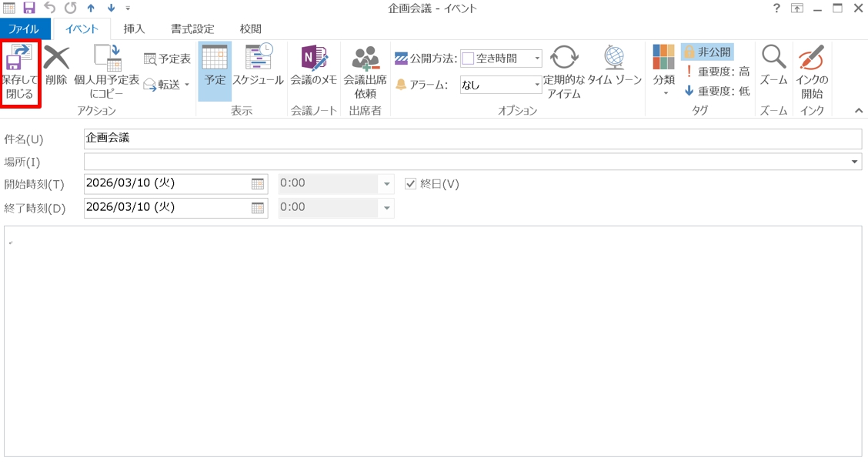Expand the Show As (公開方法) dropdown
Image resolution: width=868 pixels, height=462 pixels.
coord(537,59)
